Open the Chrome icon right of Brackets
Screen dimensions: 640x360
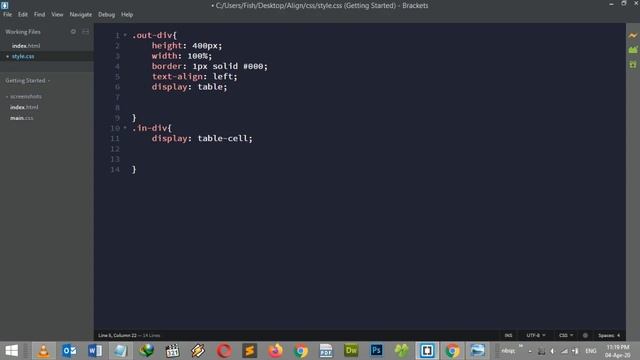[x=452, y=351]
